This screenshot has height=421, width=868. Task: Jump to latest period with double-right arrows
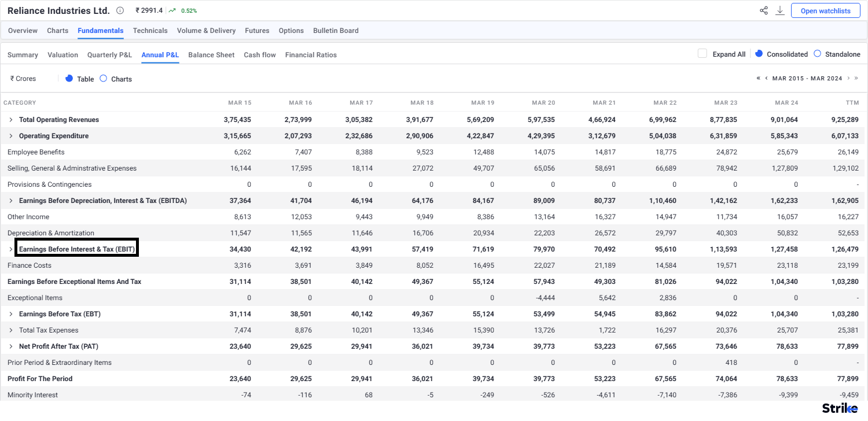tap(856, 78)
